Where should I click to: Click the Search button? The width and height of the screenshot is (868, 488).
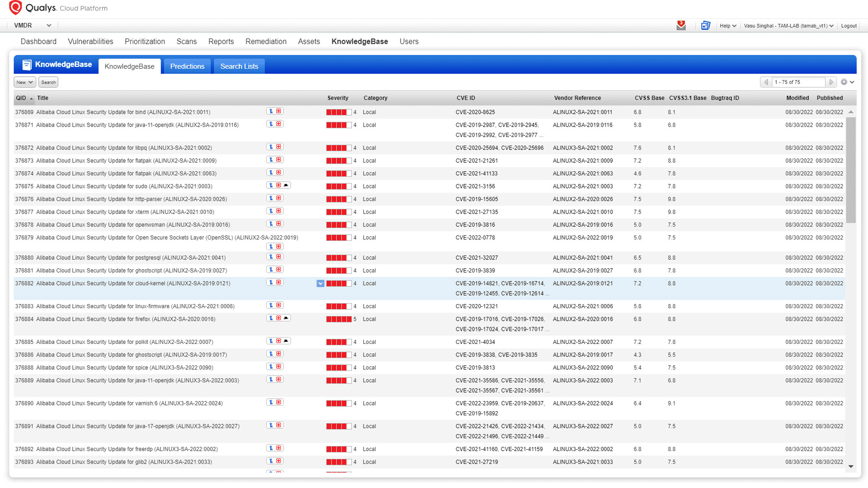pyautogui.click(x=48, y=82)
